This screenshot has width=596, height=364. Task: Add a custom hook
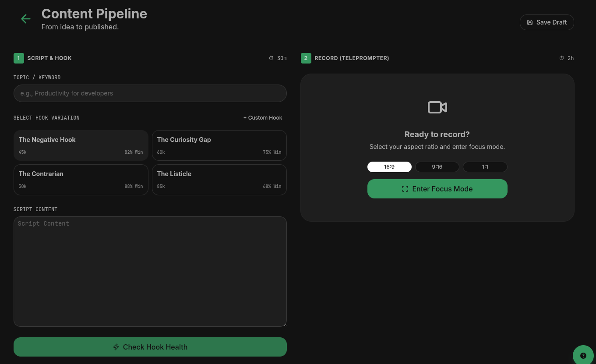pyautogui.click(x=263, y=118)
